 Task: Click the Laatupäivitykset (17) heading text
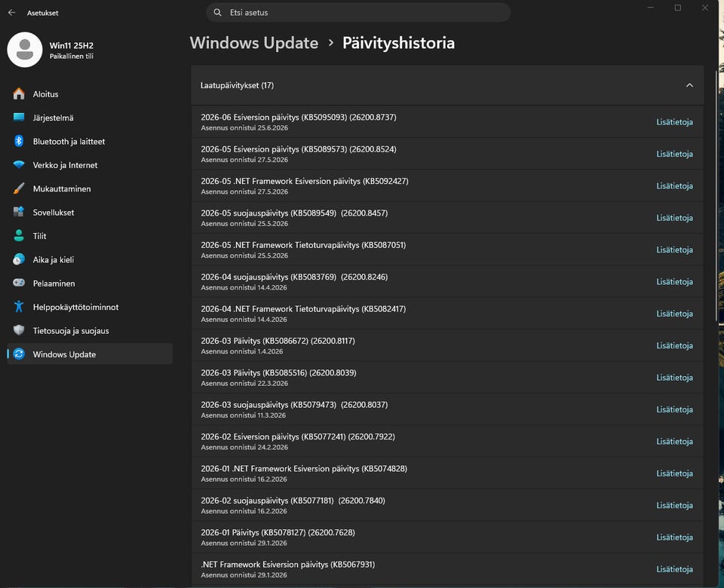click(x=237, y=85)
